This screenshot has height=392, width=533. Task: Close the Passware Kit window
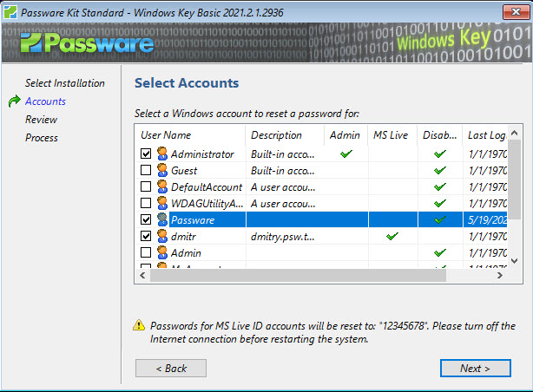(x=516, y=12)
